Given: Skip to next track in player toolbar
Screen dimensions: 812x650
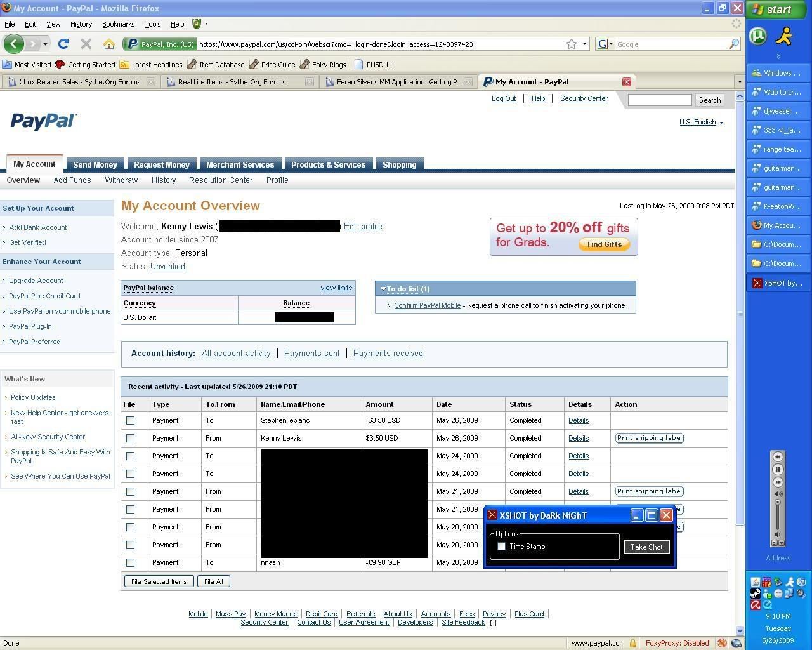Looking at the screenshot, I should click(778, 482).
